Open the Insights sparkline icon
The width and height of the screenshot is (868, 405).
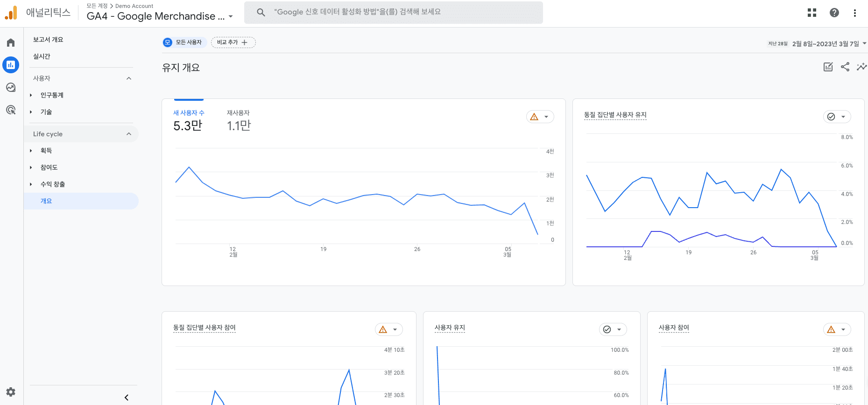tap(862, 67)
